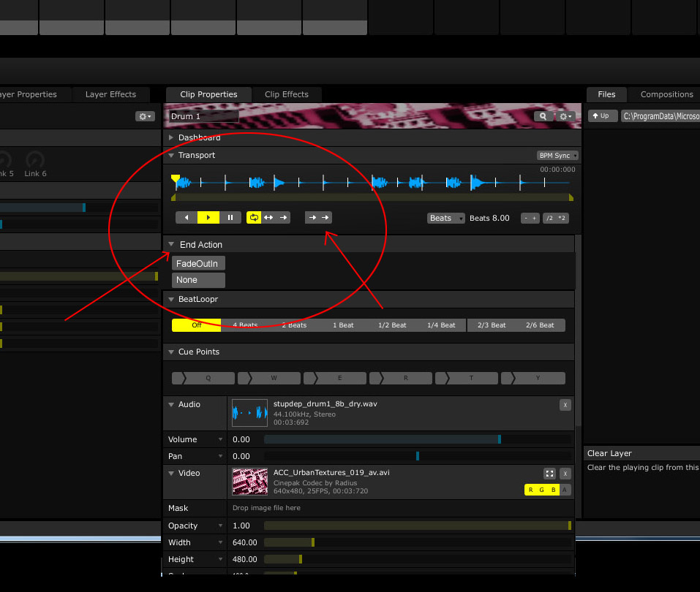Select the loop playback mode icon
700x592 pixels.
click(254, 217)
